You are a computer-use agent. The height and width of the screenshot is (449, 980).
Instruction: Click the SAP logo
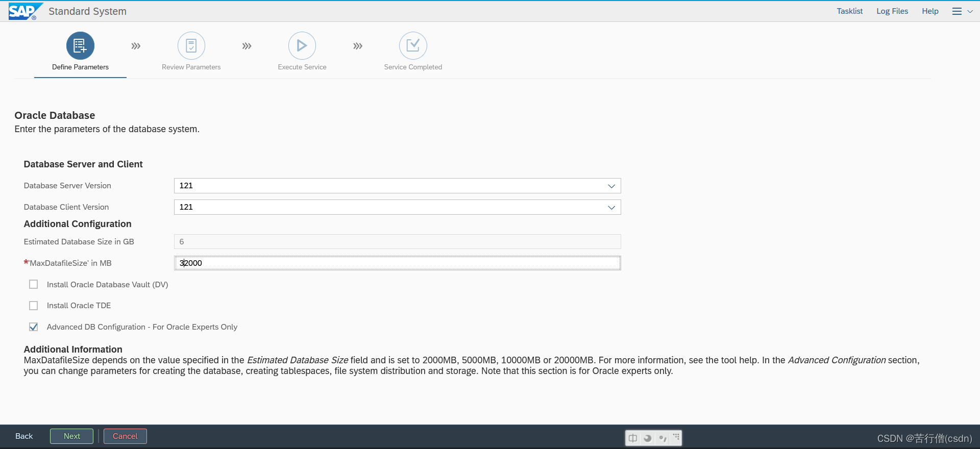pyautogui.click(x=25, y=11)
